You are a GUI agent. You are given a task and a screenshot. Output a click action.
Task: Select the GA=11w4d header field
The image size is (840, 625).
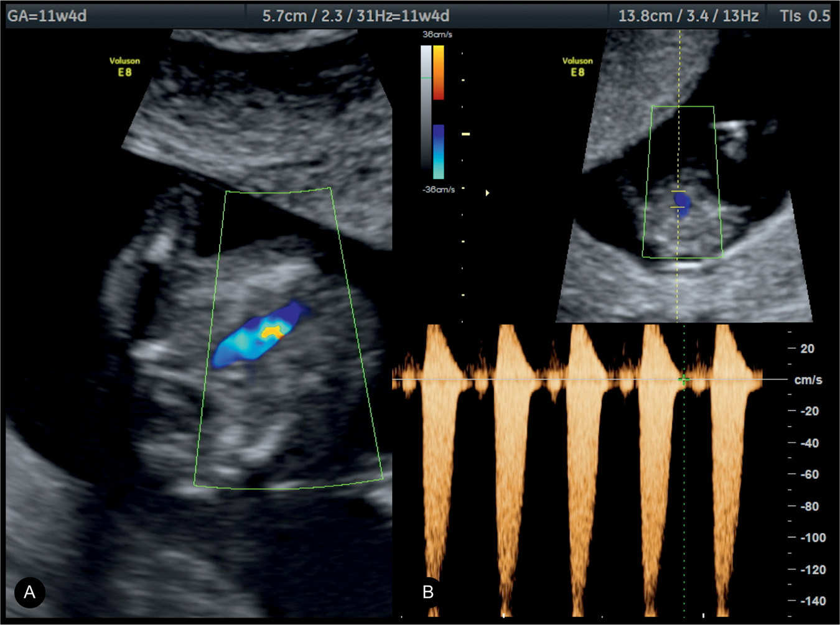pyautogui.click(x=47, y=16)
